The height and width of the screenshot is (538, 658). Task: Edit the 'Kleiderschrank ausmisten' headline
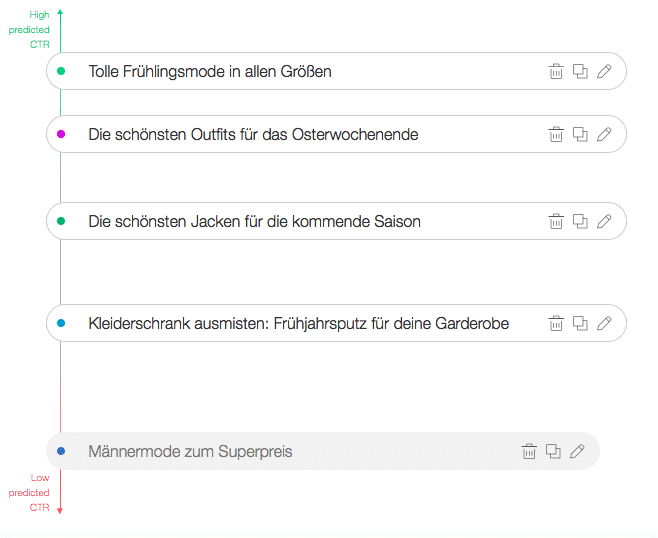pyautogui.click(x=604, y=323)
